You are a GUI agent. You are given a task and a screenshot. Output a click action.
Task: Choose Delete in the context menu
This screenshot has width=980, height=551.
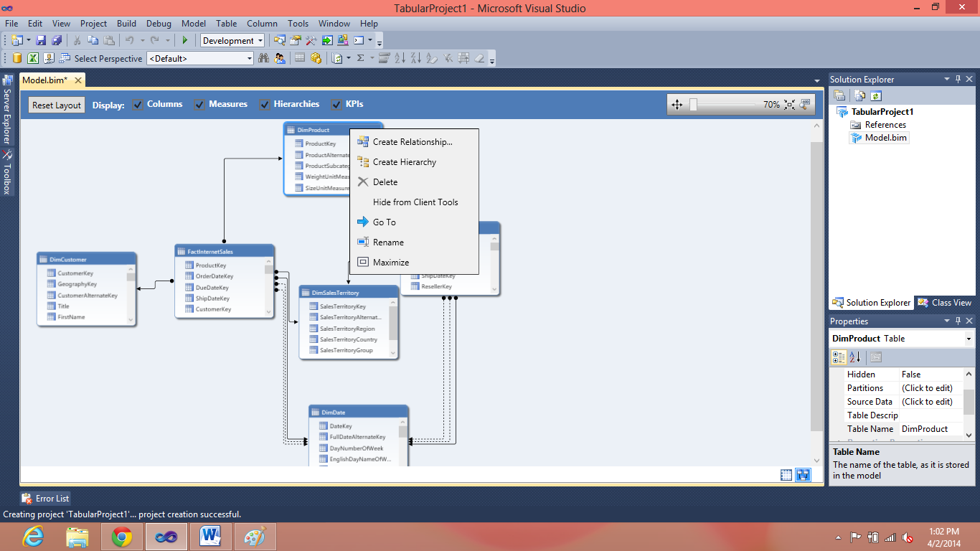pyautogui.click(x=414, y=182)
